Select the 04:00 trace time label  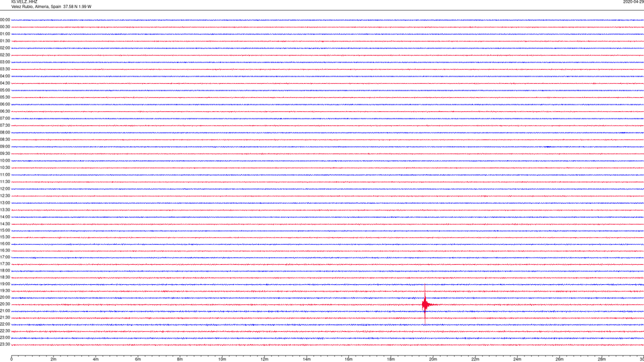point(5,76)
